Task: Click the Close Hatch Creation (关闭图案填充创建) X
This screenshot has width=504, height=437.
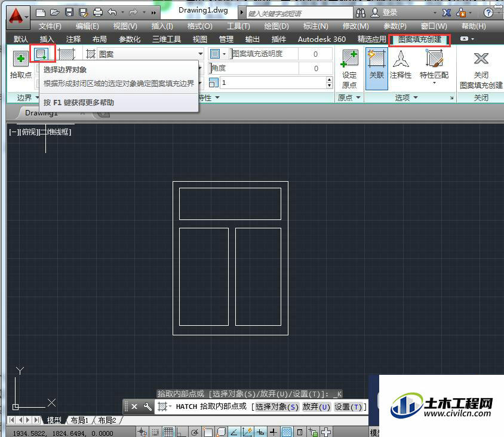Action: click(481, 59)
